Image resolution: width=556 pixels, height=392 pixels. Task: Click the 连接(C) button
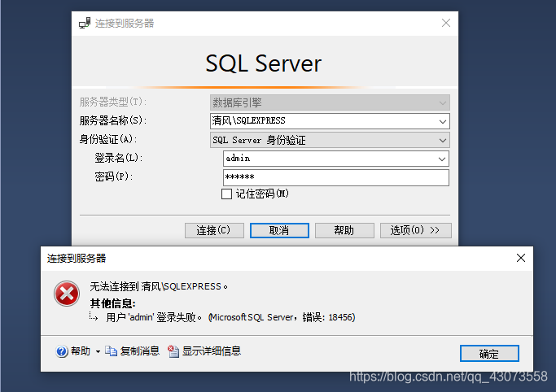coord(214,230)
